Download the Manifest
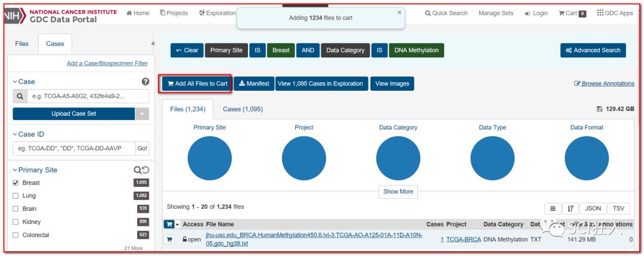The width and height of the screenshot is (644, 256). point(254,84)
